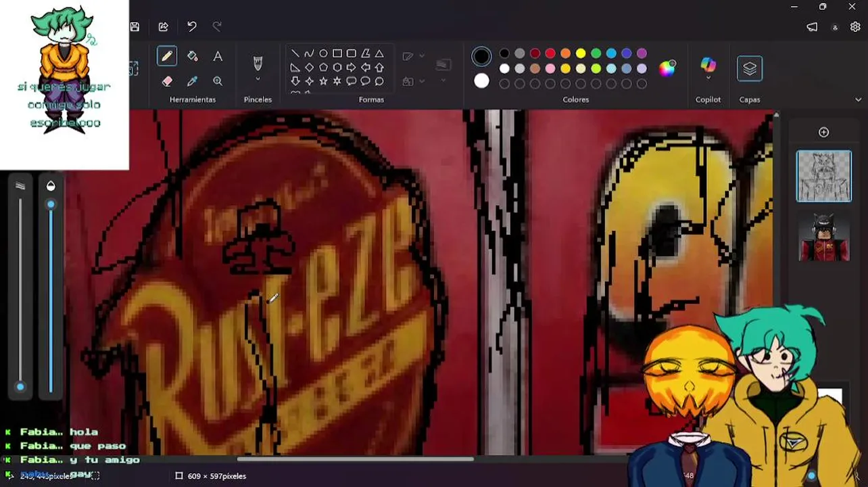
Task: Click the Redo arrow
Action: [217, 26]
